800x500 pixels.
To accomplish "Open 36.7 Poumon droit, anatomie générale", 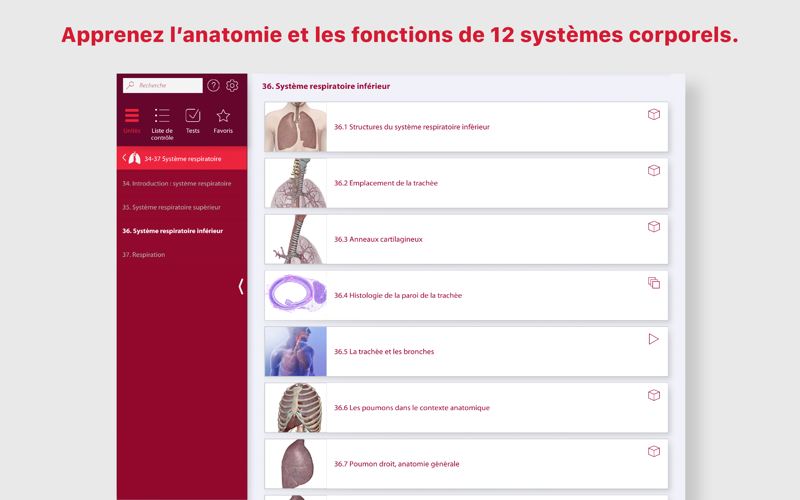I will [466, 463].
